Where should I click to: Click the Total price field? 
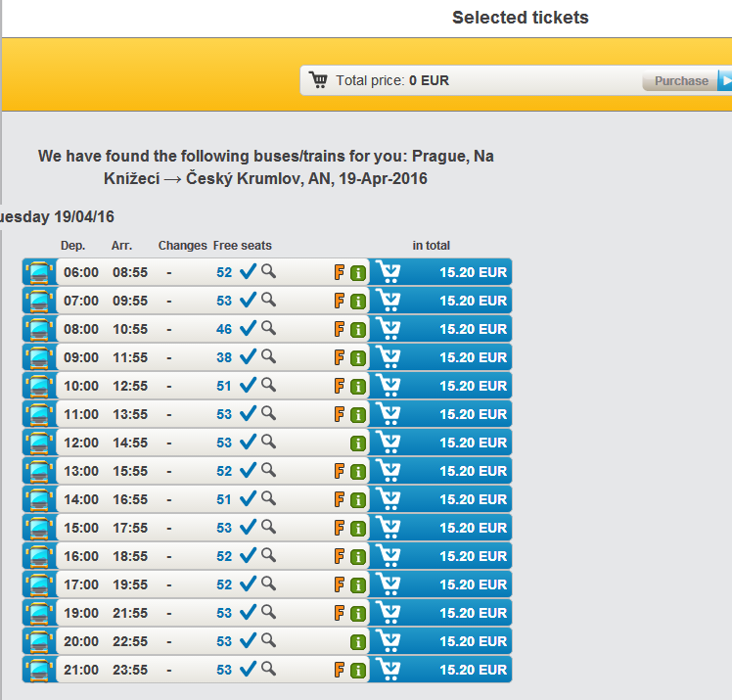pos(391,81)
